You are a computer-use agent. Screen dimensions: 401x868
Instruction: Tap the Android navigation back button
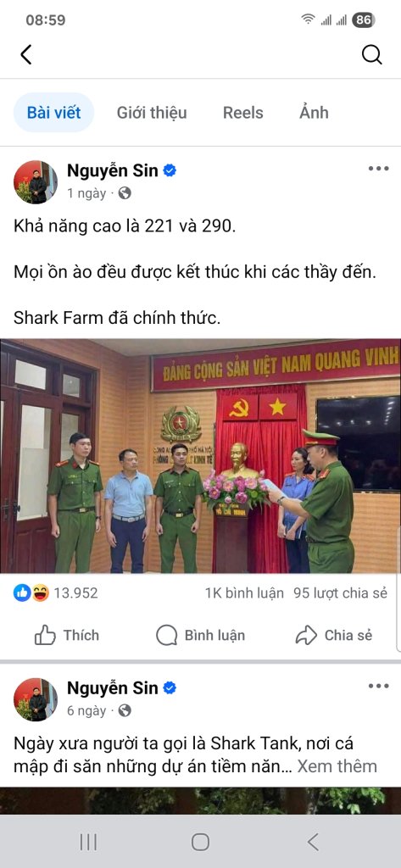313,842
